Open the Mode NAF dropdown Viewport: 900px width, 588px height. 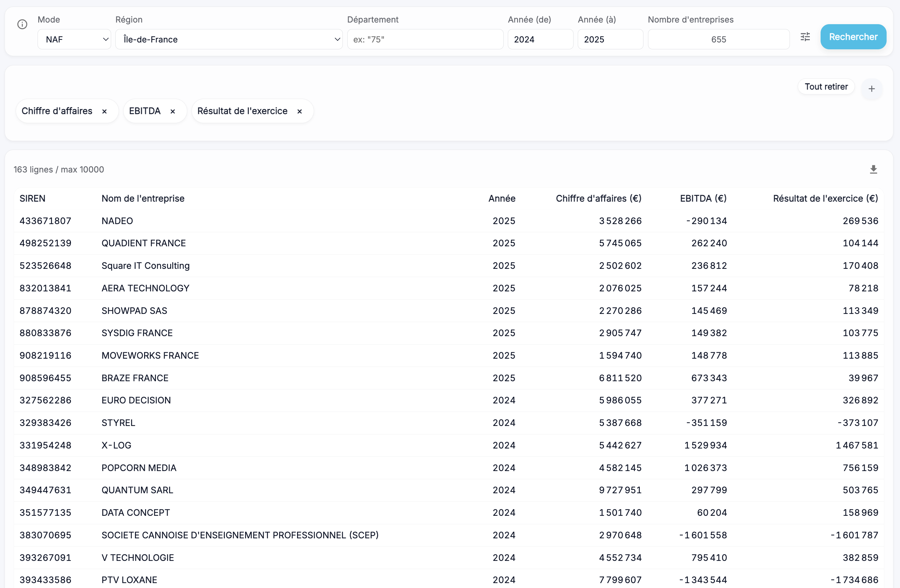(74, 39)
